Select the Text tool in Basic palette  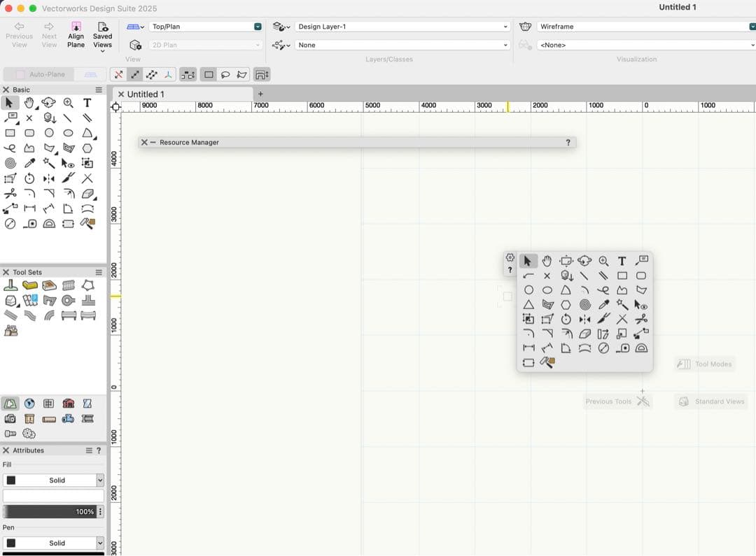coord(87,103)
